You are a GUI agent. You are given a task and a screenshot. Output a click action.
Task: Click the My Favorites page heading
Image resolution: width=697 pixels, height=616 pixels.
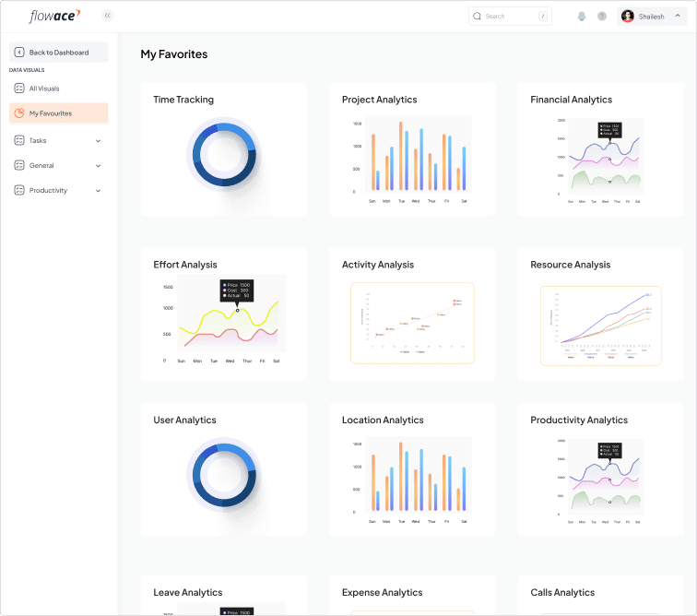coord(174,54)
